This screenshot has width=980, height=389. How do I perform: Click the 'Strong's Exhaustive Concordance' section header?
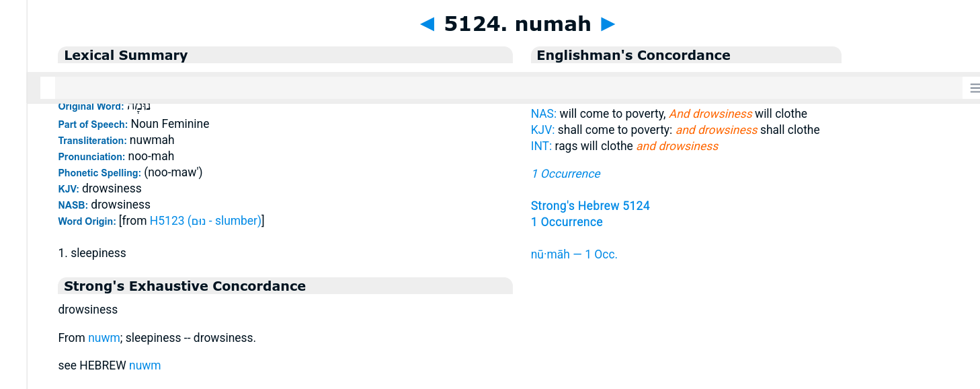(185, 287)
